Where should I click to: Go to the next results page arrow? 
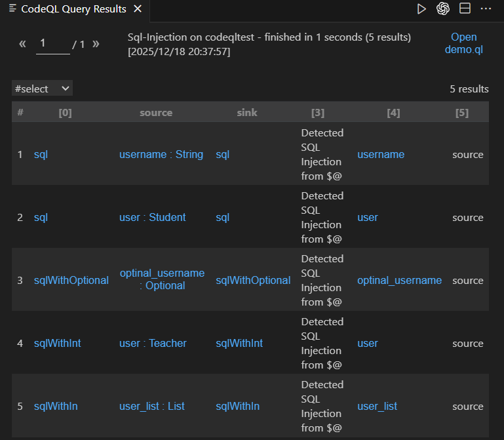pos(96,44)
